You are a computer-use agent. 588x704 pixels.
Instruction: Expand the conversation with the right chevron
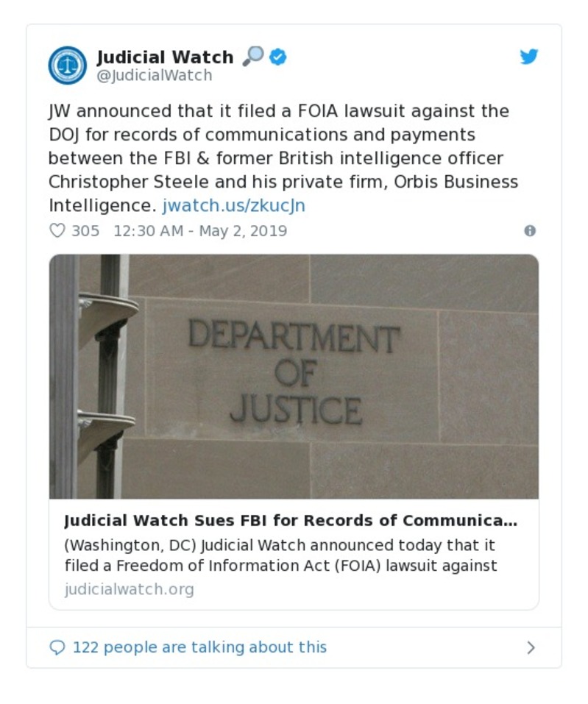[x=531, y=647]
